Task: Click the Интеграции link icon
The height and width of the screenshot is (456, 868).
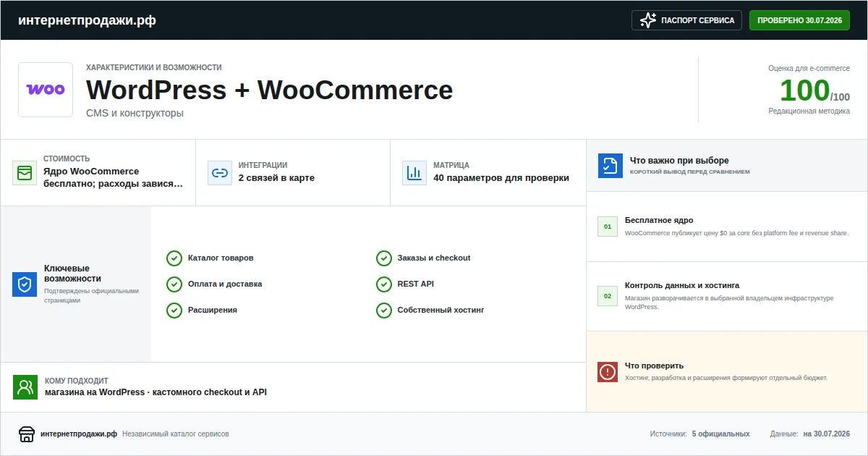Action: click(220, 173)
